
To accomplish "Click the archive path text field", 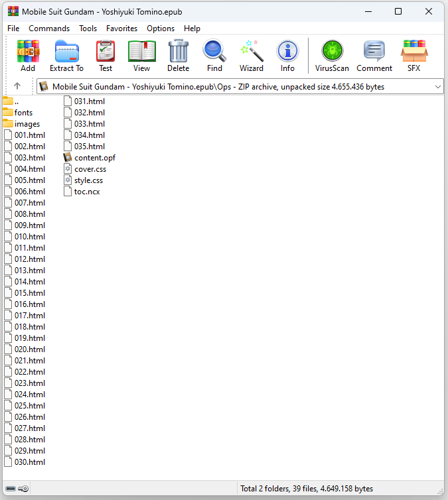I will coord(240,87).
